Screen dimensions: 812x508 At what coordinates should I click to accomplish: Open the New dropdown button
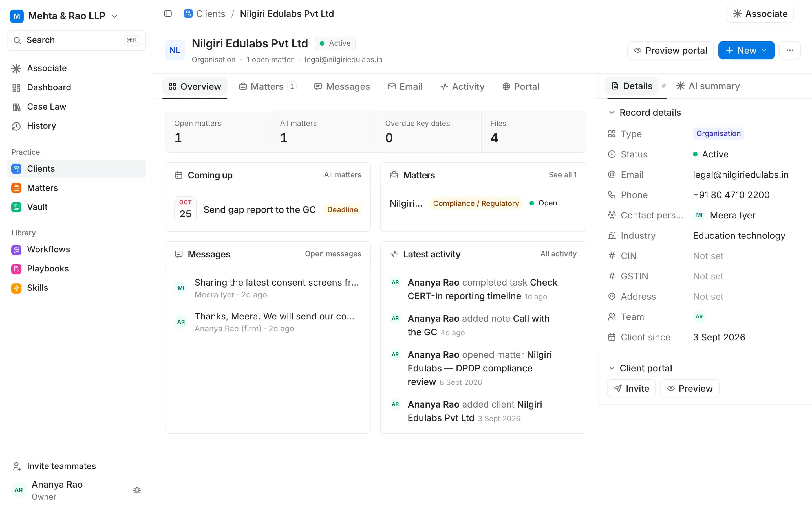coord(746,51)
